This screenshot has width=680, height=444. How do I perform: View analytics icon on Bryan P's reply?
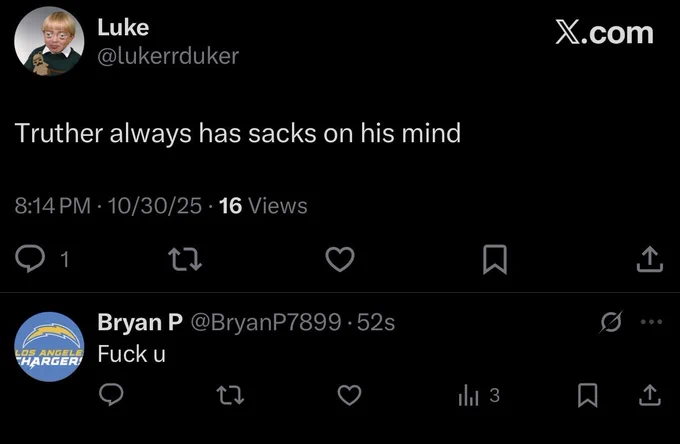pos(468,396)
